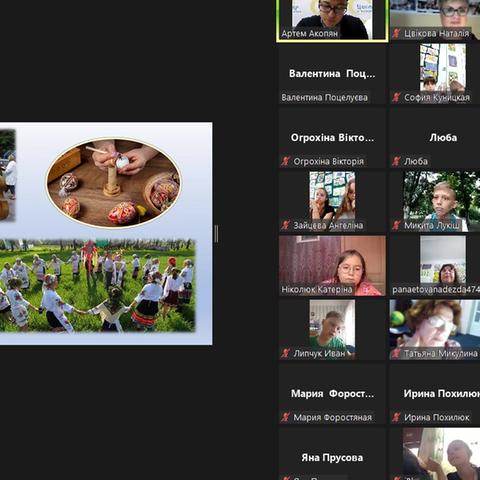Screen dimensions: 480x480
Task: Click muted mic icon beside Мария Форостяная
Action: point(285,417)
